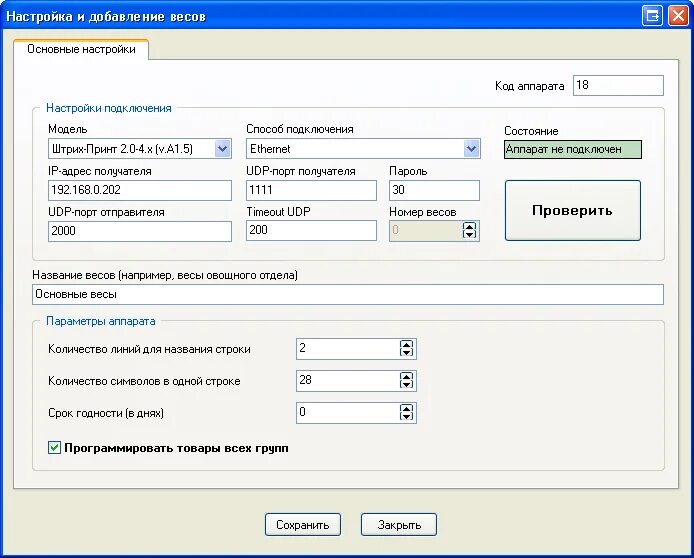
Task: Focus the Timeout UDP field
Action: [311, 231]
